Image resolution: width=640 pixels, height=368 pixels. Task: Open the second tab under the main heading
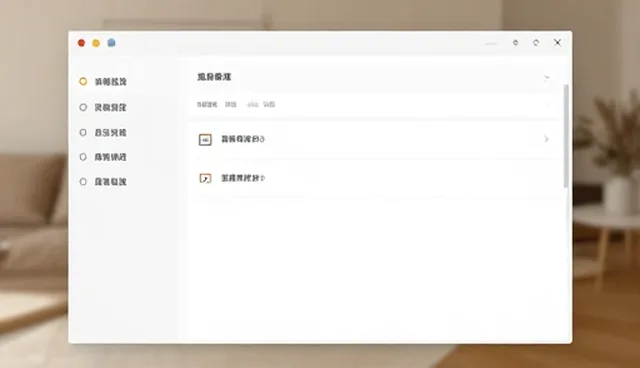tap(231, 104)
